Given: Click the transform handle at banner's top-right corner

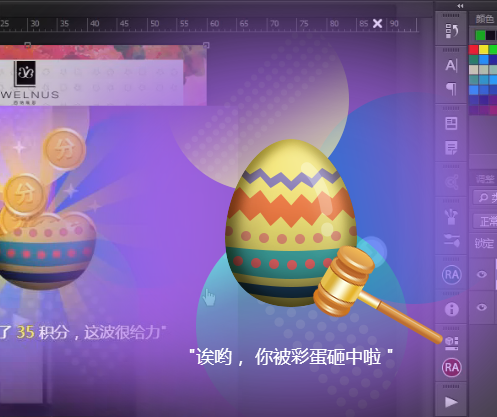Looking at the screenshot, I should click(206, 45).
